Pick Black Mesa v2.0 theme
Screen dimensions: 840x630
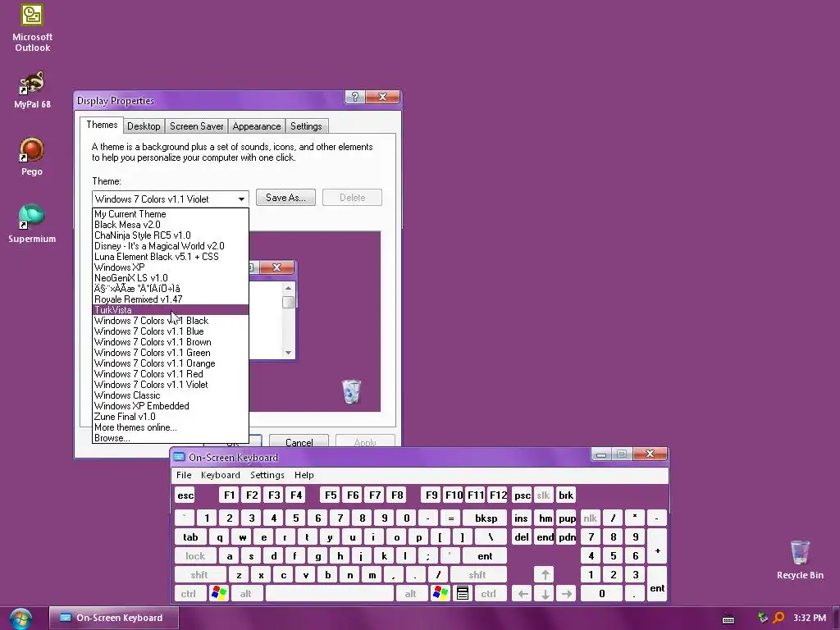pos(171,225)
